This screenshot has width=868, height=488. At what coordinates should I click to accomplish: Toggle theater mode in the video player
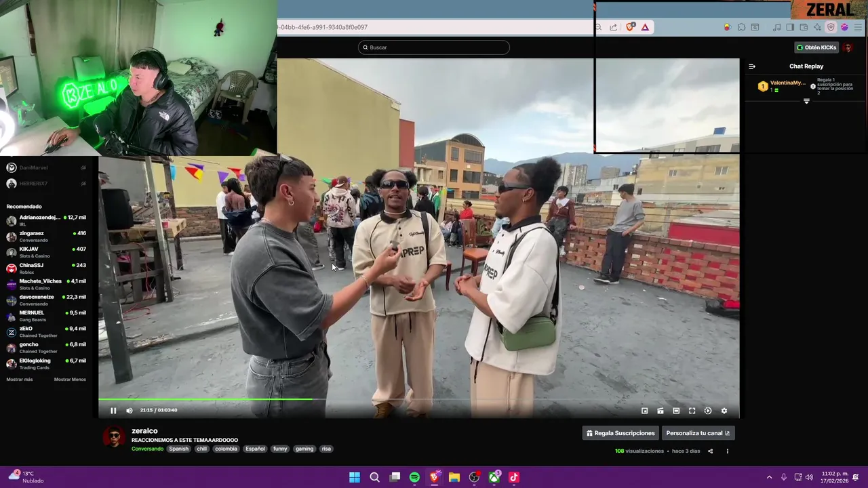676,411
